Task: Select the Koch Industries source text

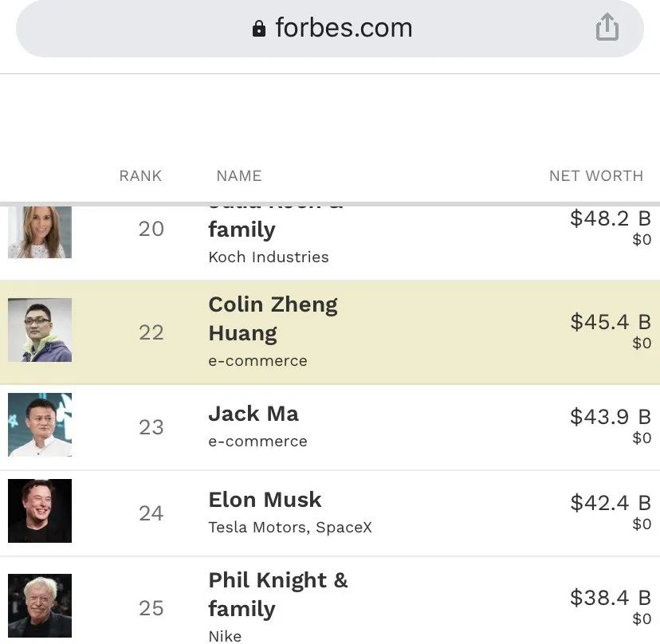Action: coord(268,257)
